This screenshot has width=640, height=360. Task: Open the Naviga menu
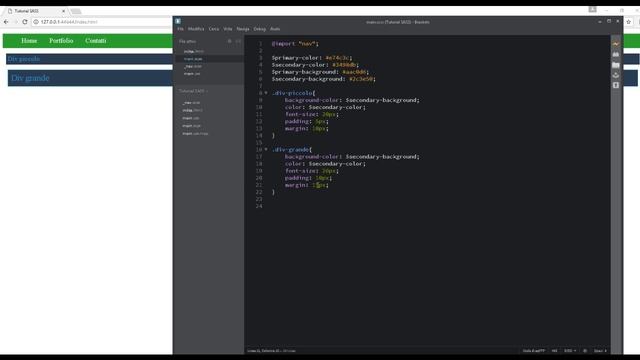point(243,29)
